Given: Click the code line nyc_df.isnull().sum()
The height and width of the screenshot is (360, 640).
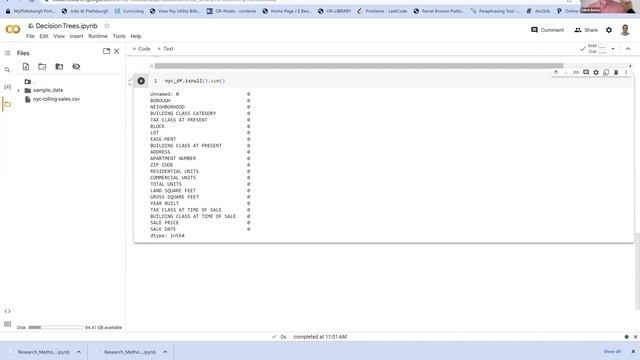Looking at the screenshot, I should point(195,81).
